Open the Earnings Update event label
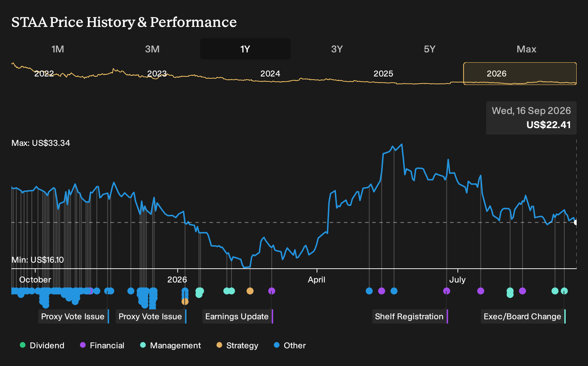Image resolution: width=588 pixels, height=366 pixels. pyautogui.click(x=238, y=316)
